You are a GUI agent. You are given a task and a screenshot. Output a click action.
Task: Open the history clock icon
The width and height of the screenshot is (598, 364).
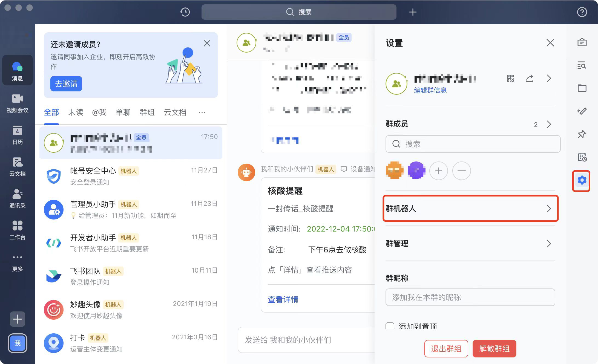(185, 12)
